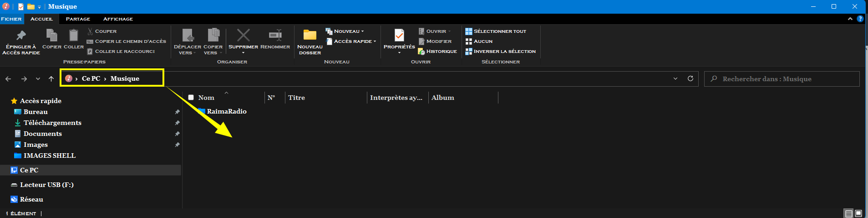
Task: Open Réseau in navigation pane
Action: [31, 199]
